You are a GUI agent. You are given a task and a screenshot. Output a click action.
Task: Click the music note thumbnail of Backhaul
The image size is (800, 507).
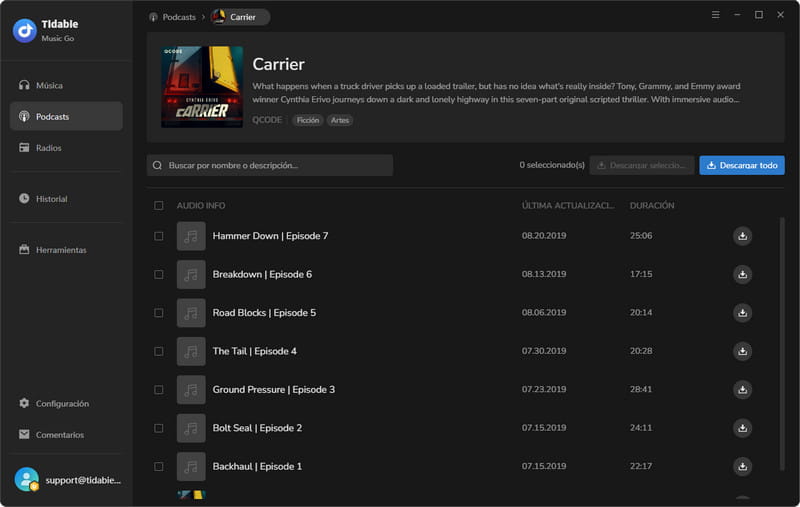[191, 466]
